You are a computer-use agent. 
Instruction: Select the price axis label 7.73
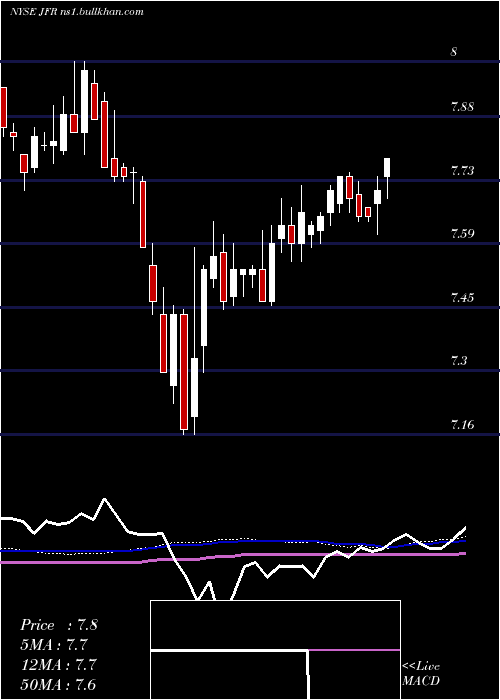pyautogui.click(x=462, y=171)
